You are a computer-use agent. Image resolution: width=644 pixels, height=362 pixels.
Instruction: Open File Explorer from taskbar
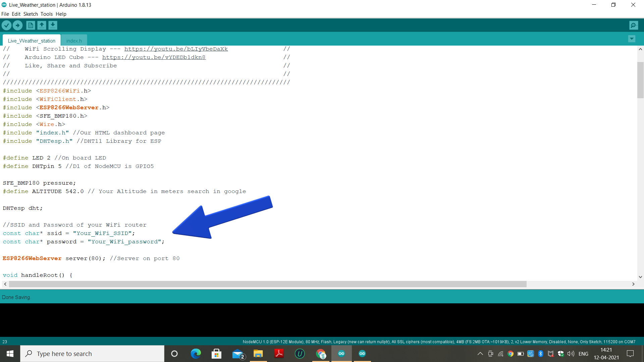click(x=258, y=354)
